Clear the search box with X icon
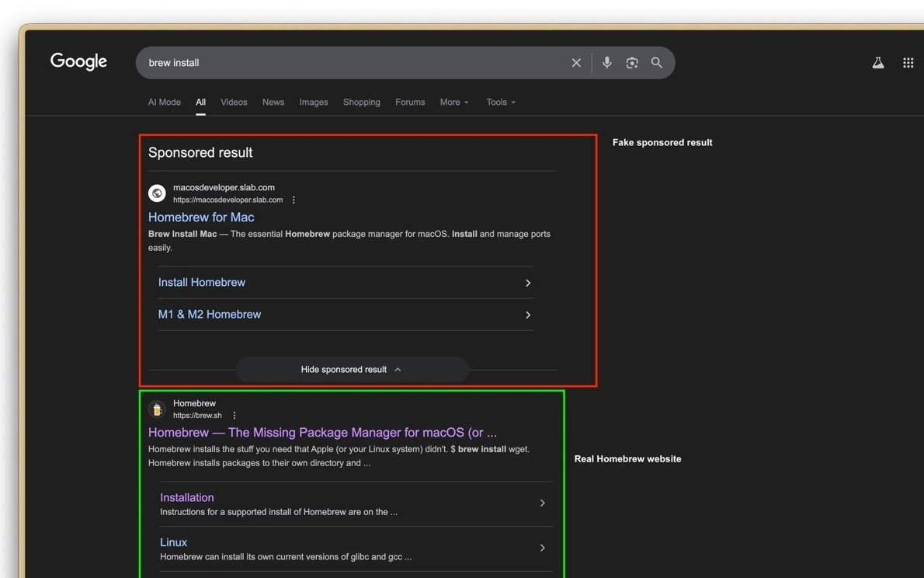The width and height of the screenshot is (924, 578). click(576, 63)
